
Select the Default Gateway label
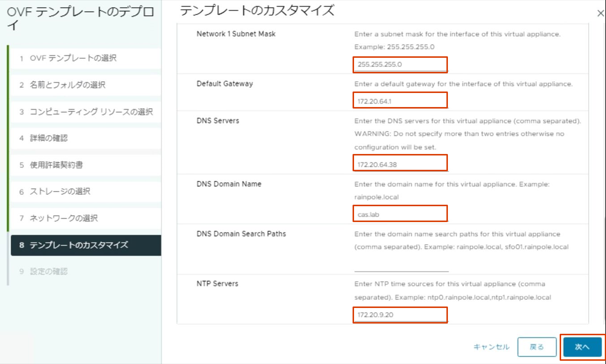tap(225, 84)
